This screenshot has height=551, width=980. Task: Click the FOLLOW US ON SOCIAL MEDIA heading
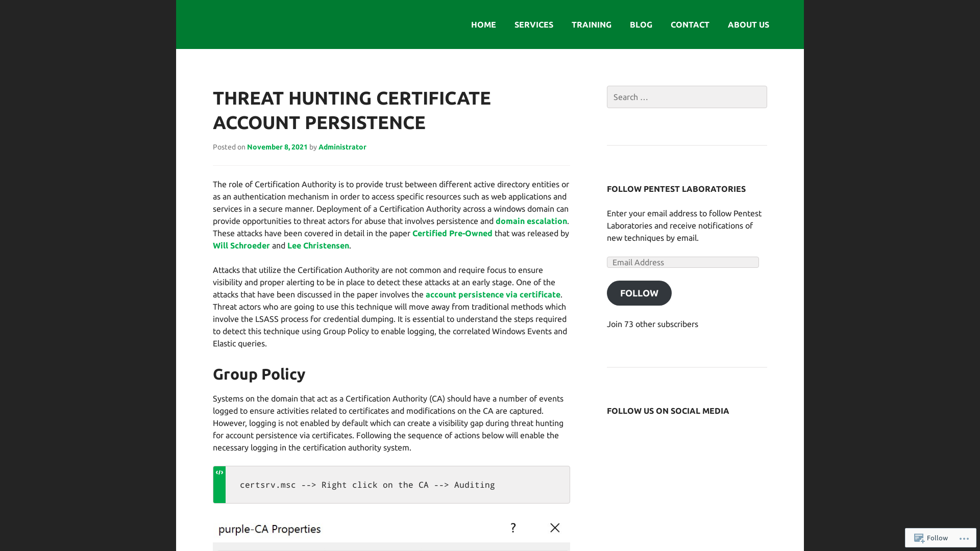668,411
